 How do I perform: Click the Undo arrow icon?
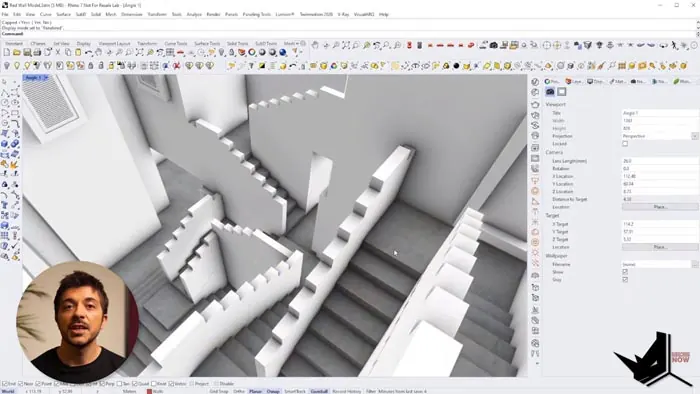88,53
